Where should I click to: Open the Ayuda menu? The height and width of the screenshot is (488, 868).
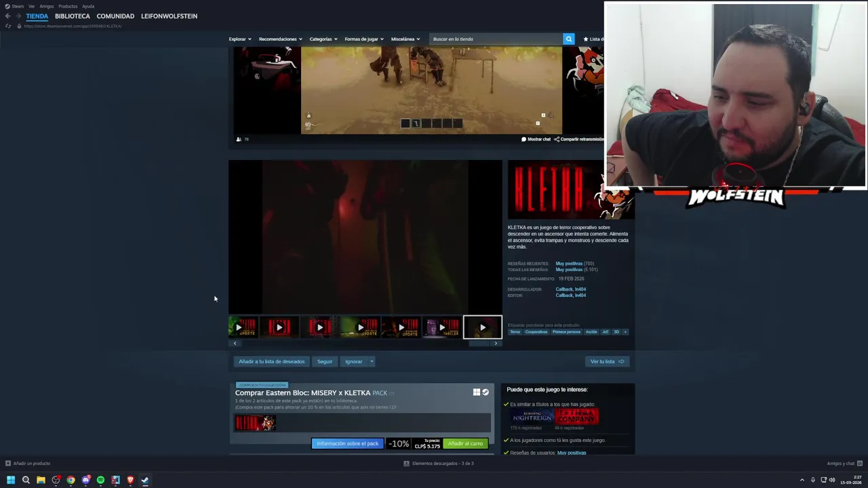pos(88,6)
